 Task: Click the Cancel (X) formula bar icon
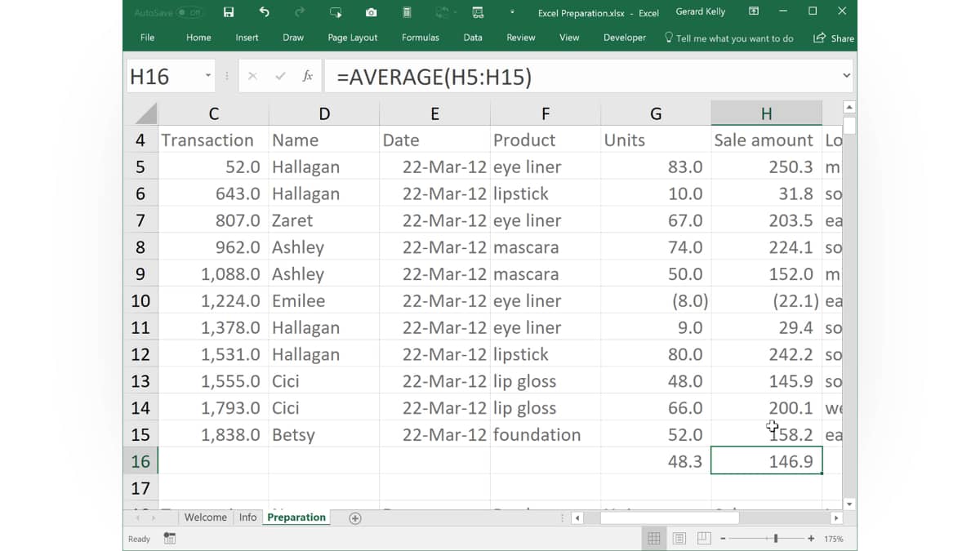pos(252,76)
